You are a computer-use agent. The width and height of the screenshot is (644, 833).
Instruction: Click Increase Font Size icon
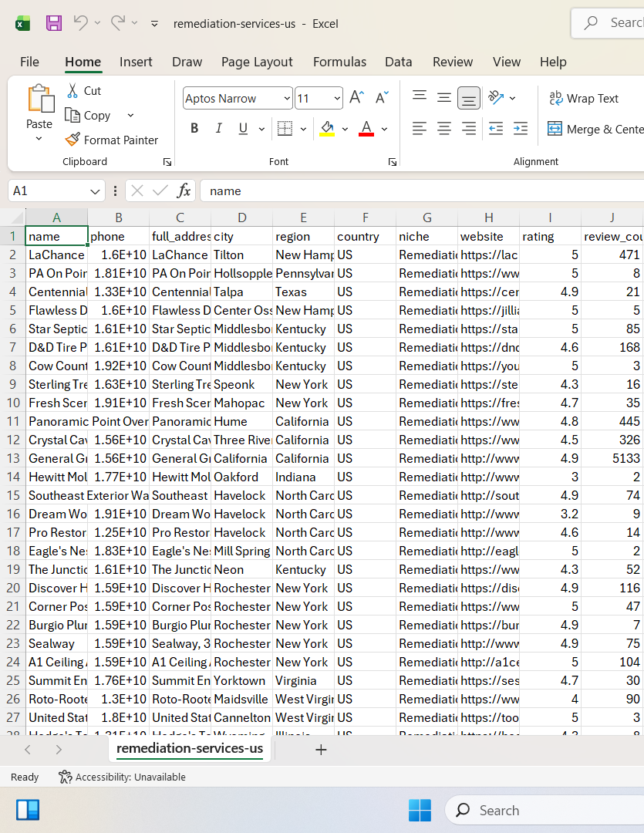pos(356,97)
